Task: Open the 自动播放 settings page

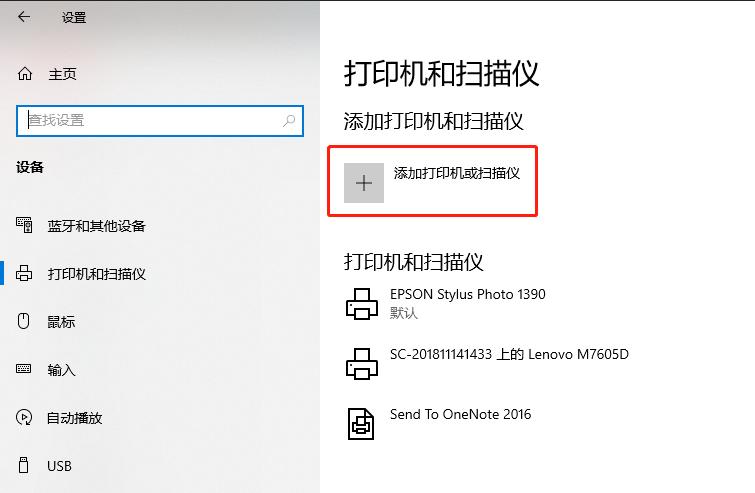Action: point(75,418)
